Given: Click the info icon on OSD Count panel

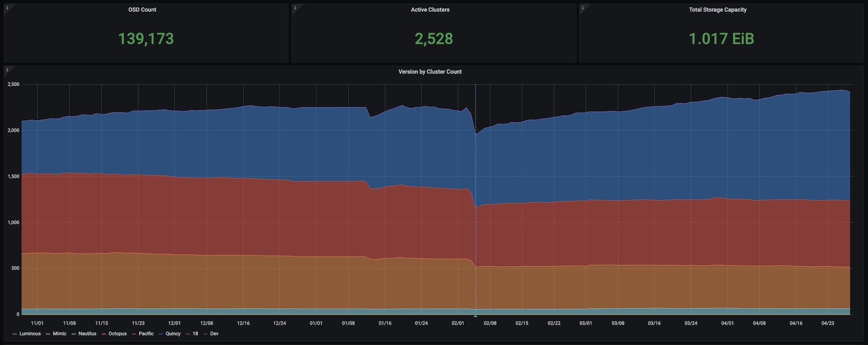Looking at the screenshot, I should pyautogui.click(x=7, y=8).
